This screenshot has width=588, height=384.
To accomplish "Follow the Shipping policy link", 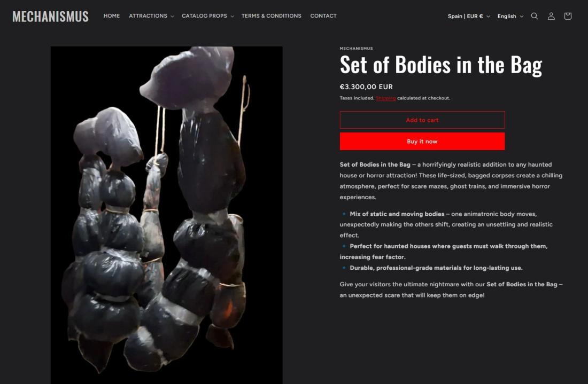I will pyautogui.click(x=386, y=98).
